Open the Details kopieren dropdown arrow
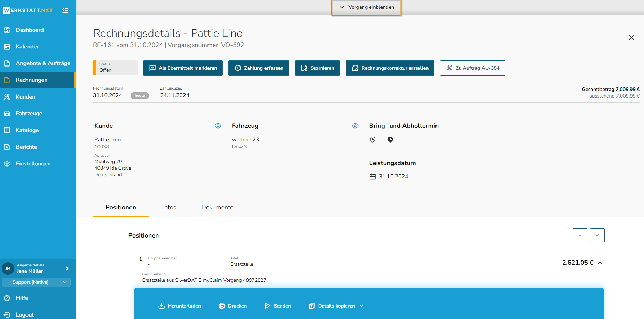This screenshot has width=644, height=319. coord(361,306)
